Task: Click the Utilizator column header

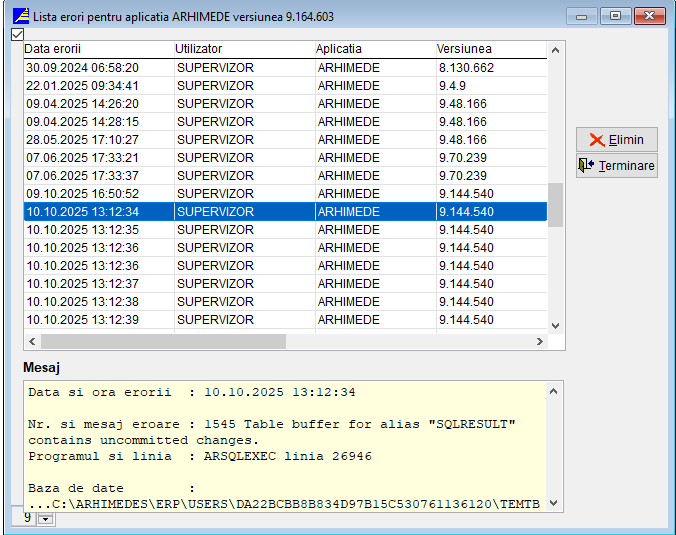Action: point(244,49)
